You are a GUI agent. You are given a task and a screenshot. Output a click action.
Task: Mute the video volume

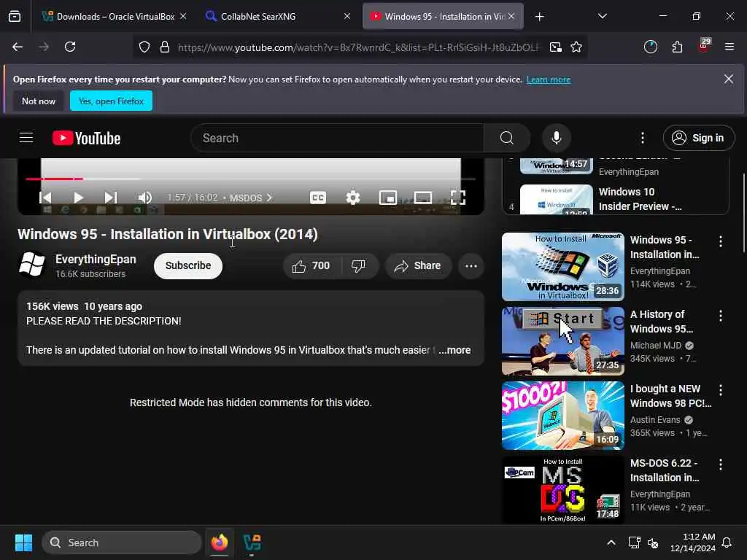pyautogui.click(x=145, y=198)
